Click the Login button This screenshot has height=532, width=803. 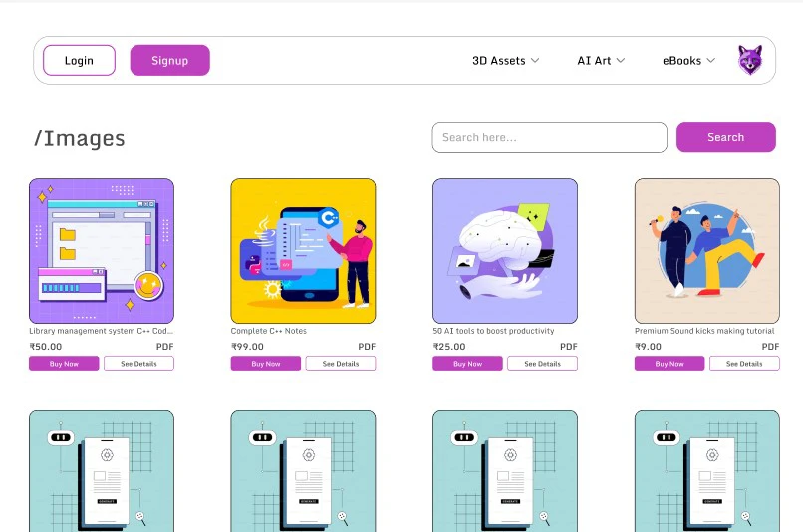pos(79,60)
